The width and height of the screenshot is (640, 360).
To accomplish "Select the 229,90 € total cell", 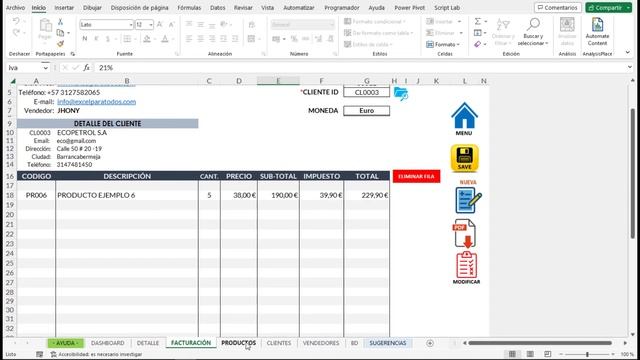I will 367,195.
